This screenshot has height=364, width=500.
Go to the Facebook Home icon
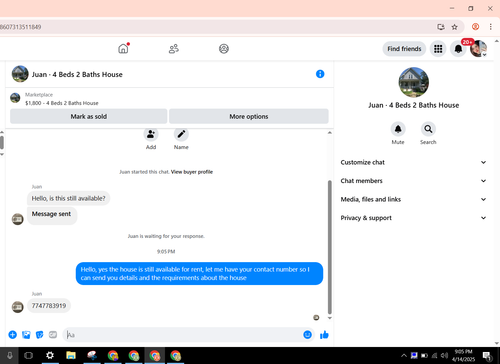[x=123, y=49]
